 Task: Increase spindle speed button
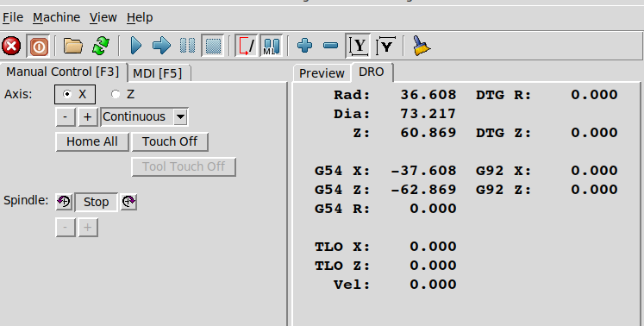[x=87, y=228]
